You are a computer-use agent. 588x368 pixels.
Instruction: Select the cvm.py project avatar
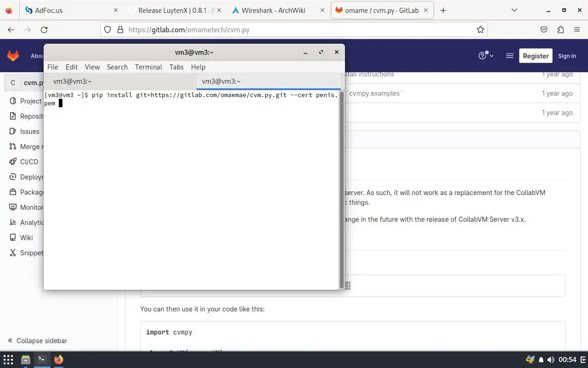click(x=12, y=83)
